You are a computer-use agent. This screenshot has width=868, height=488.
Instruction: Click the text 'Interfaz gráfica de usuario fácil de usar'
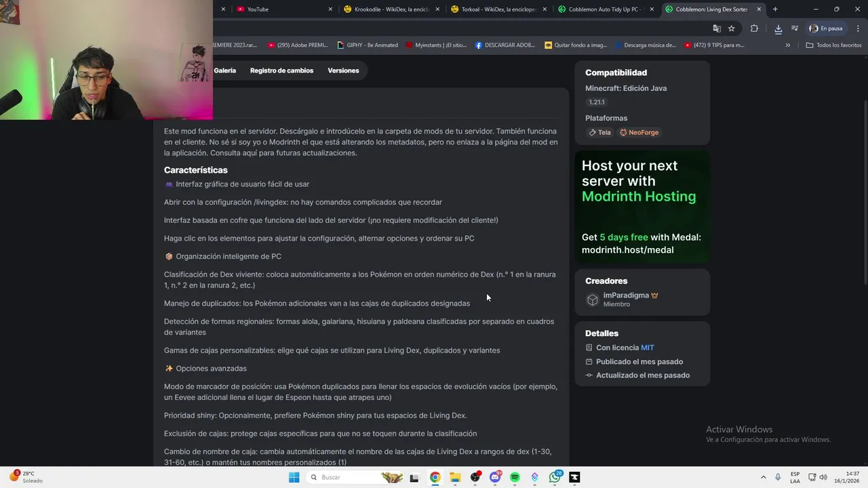point(242,184)
